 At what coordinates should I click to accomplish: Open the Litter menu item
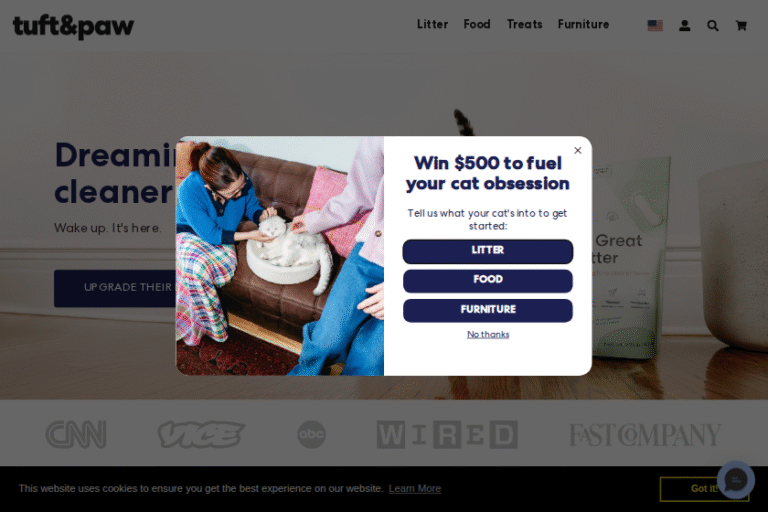click(x=432, y=24)
